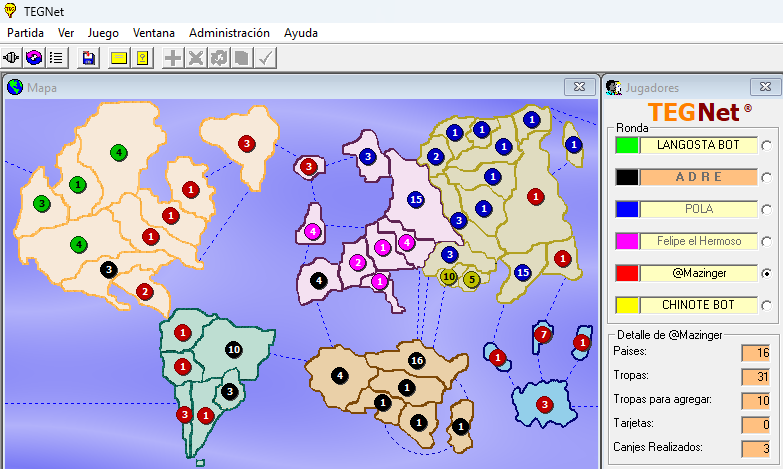This screenshot has height=469, width=783.
Task: Click the plug connect icon in toolbar
Action: 13,58
